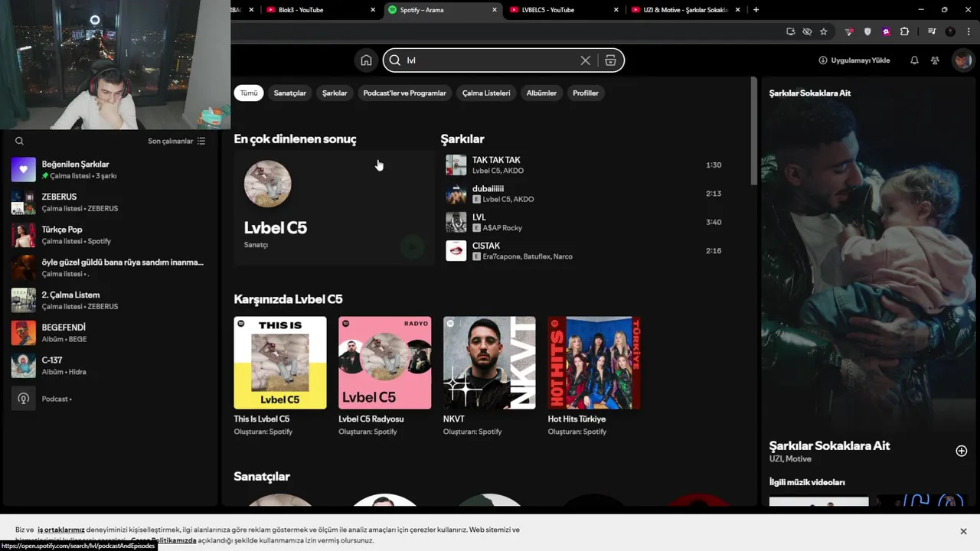Click the shield extension icon
This screenshot has width=980, height=551.
867,31
